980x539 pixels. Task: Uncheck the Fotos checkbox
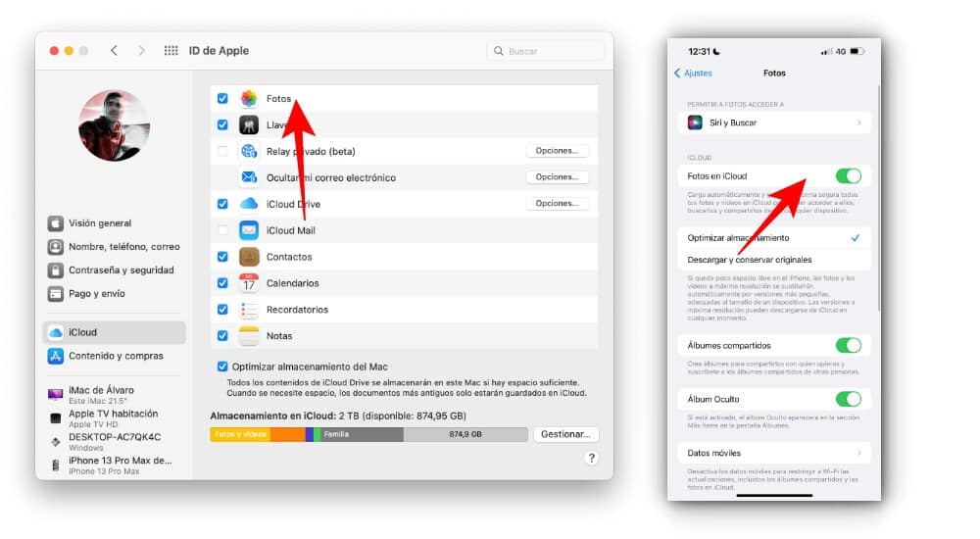[x=222, y=98]
